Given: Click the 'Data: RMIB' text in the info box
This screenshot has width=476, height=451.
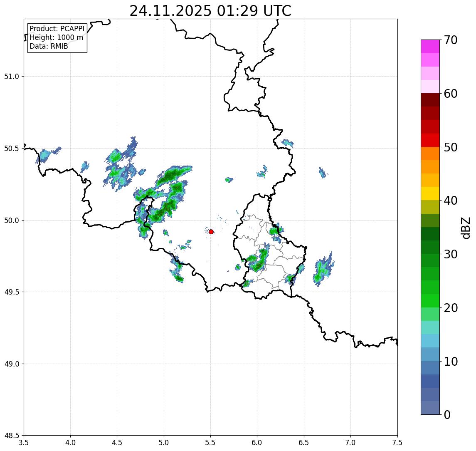Looking at the screenshot, I should point(49,46).
